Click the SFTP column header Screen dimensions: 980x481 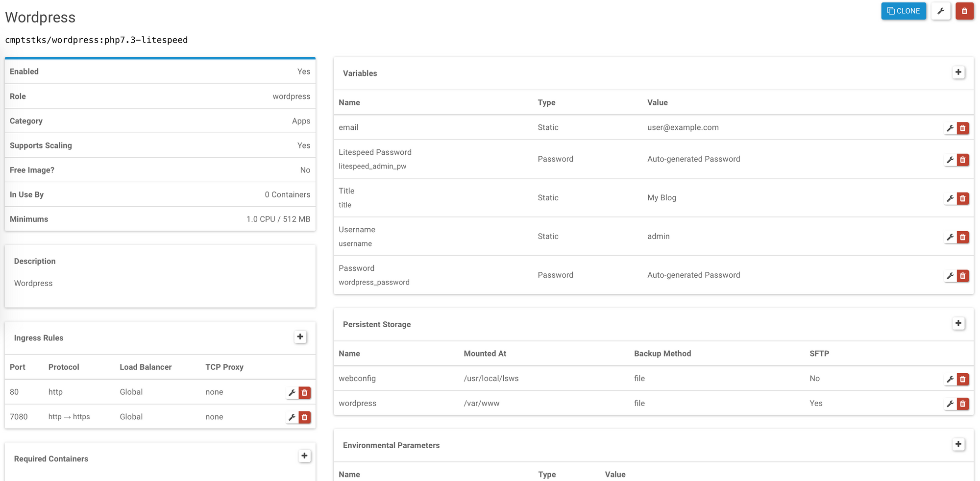pos(819,353)
